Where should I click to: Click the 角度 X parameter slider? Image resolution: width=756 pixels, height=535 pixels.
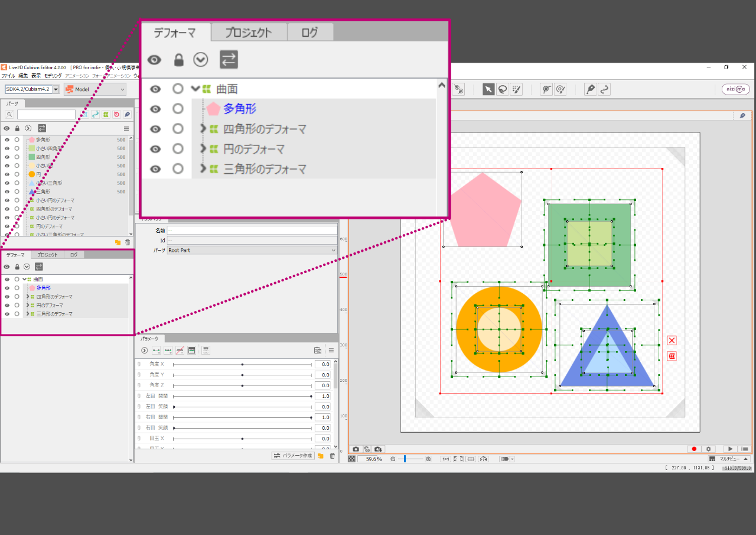(242, 364)
